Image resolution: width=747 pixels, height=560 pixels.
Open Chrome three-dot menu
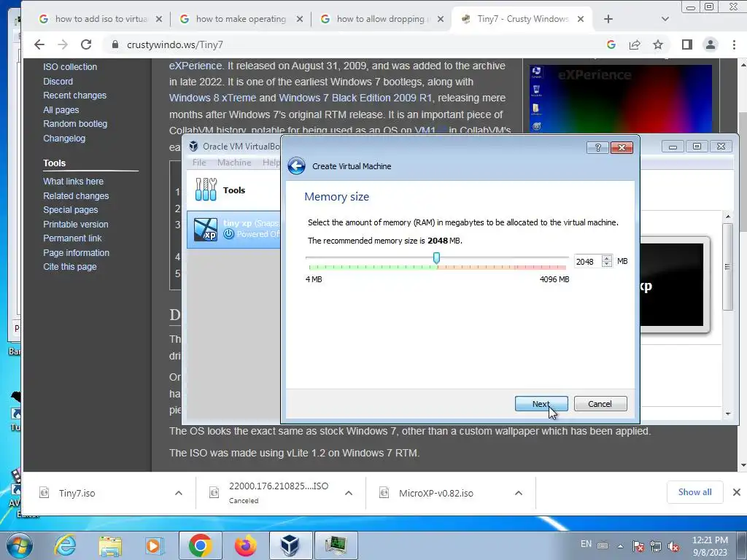coord(734,44)
